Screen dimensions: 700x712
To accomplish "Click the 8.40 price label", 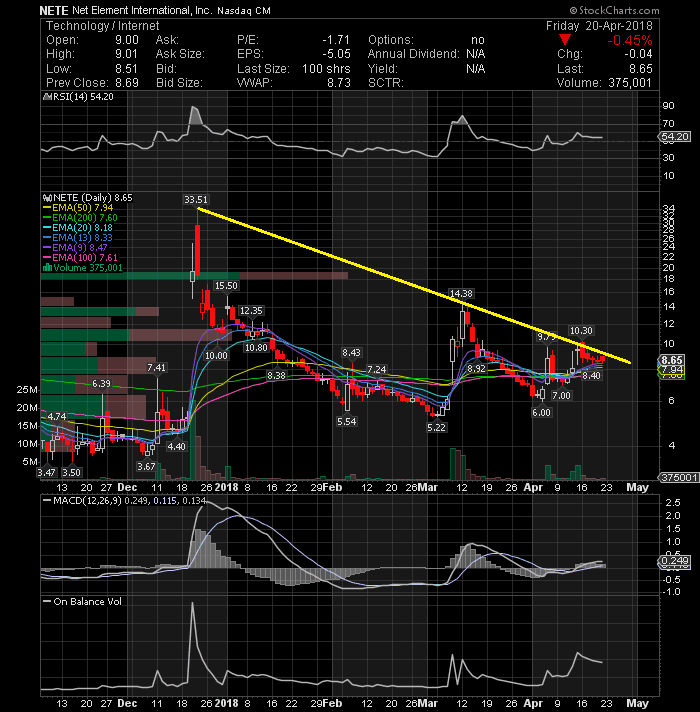I will pyautogui.click(x=591, y=376).
